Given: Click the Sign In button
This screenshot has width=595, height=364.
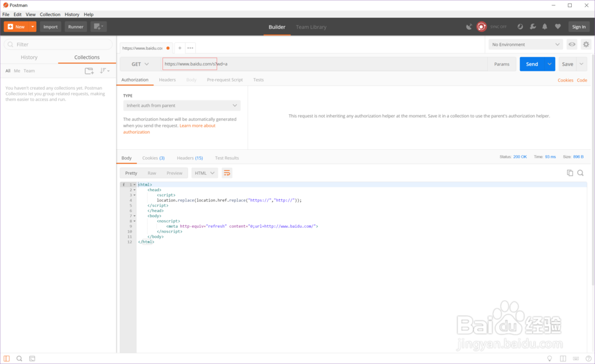Looking at the screenshot, I should coord(579,27).
